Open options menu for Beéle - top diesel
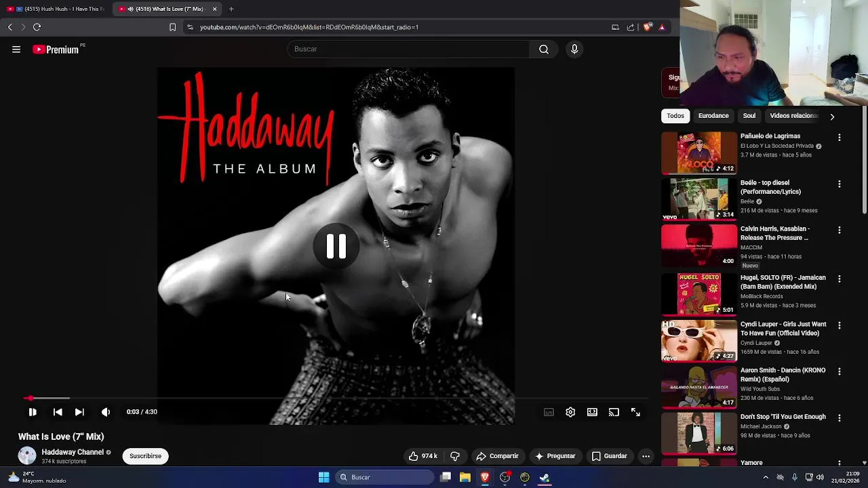The image size is (868, 488). click(x=839, y=184)
